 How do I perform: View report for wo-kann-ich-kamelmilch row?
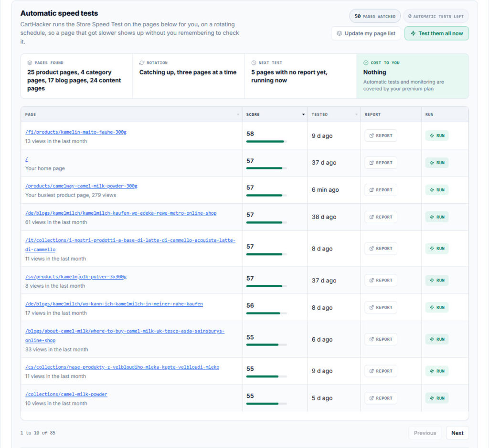click(381, 307)
